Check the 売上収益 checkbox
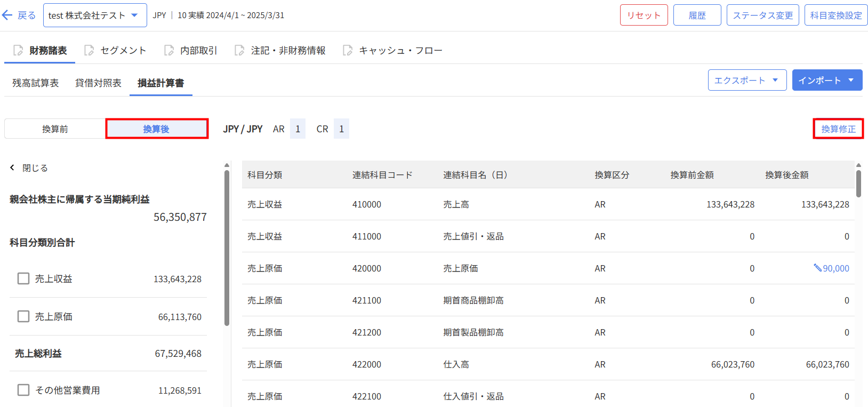Viewport: 868px width, 407px height. pos(23,278)
